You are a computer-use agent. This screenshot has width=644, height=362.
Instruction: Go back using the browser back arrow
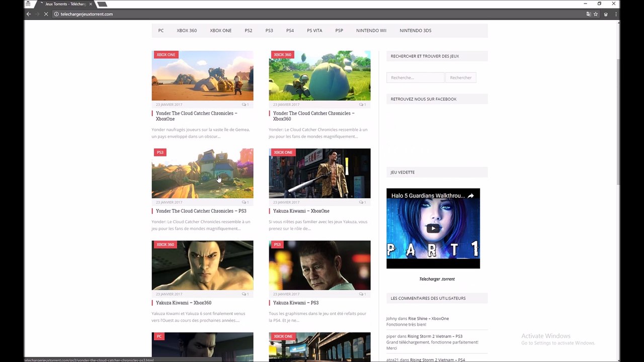tap(29, 14)
